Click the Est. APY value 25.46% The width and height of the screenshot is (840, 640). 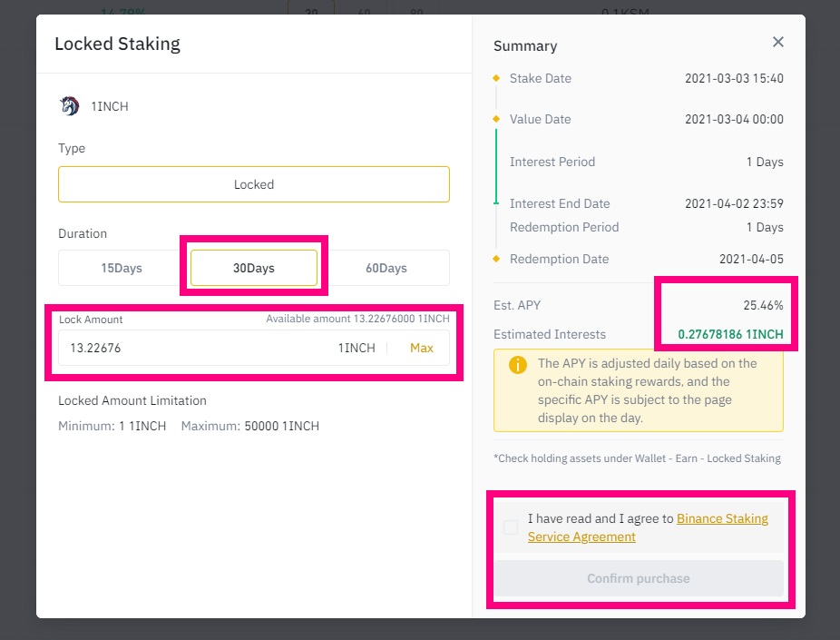763,306
